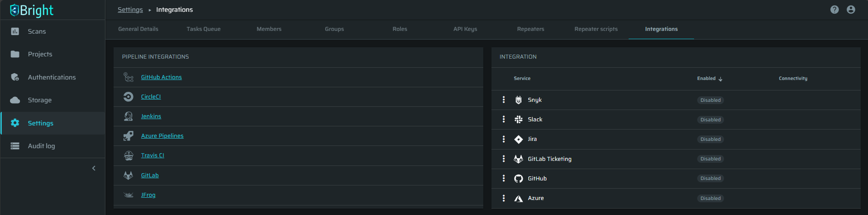Open the Azure Pipelines link
Viewport: 868px width, 215px height.
coord(162,136)
